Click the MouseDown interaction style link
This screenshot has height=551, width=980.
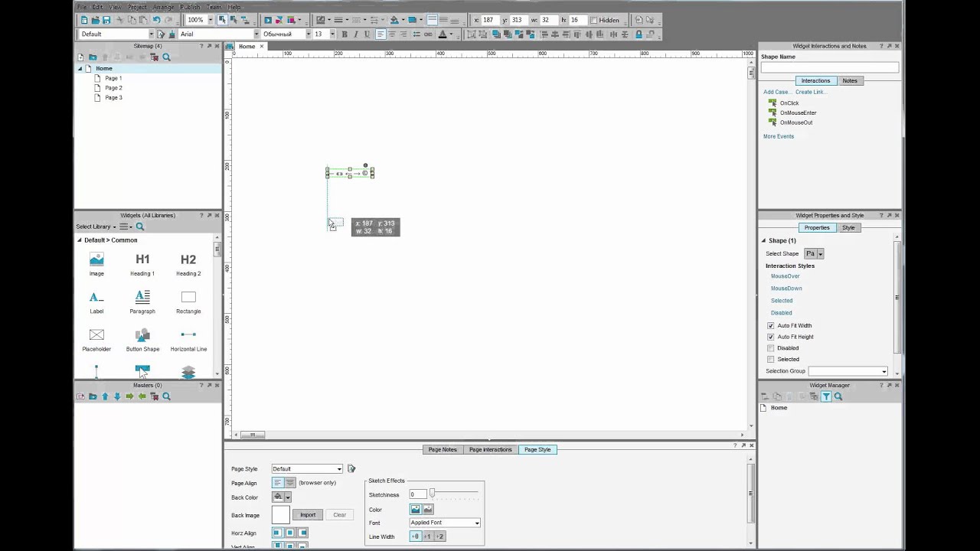click(786, 289)
